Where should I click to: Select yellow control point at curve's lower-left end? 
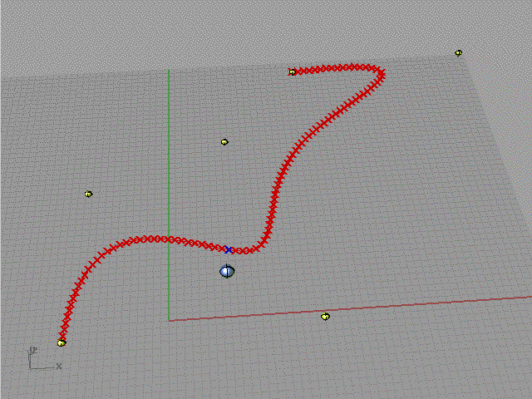point(62,342)
